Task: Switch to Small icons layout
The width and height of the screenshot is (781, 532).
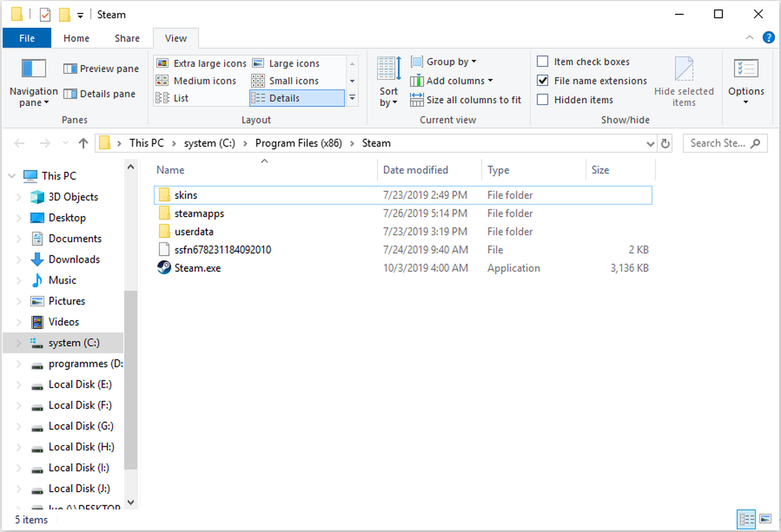Action: click(286, 81)
